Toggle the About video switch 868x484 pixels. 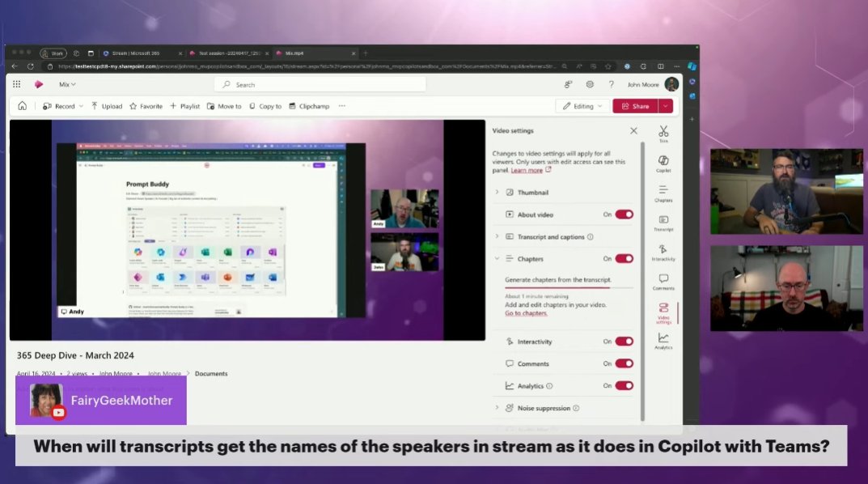click(x=624, y=214)
